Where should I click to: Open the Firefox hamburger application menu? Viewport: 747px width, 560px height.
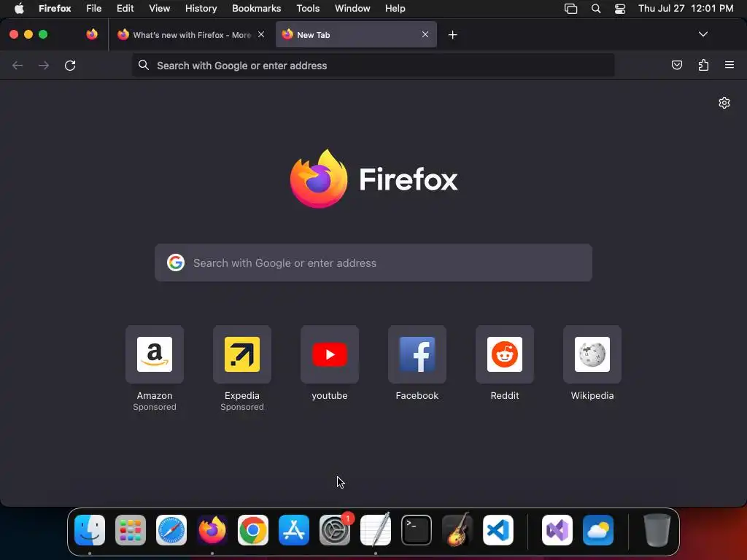point(729,65)
